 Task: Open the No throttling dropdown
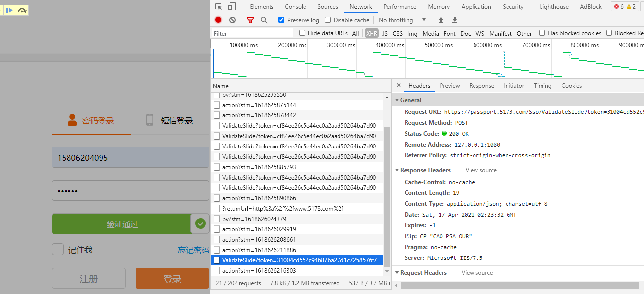click(x=403, y=20)
